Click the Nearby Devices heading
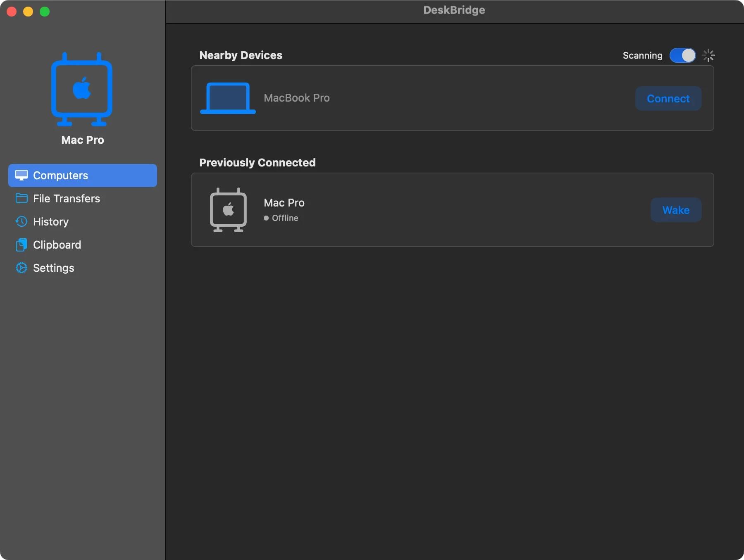This screenshot has height=560, width=744. pos(241,55)
